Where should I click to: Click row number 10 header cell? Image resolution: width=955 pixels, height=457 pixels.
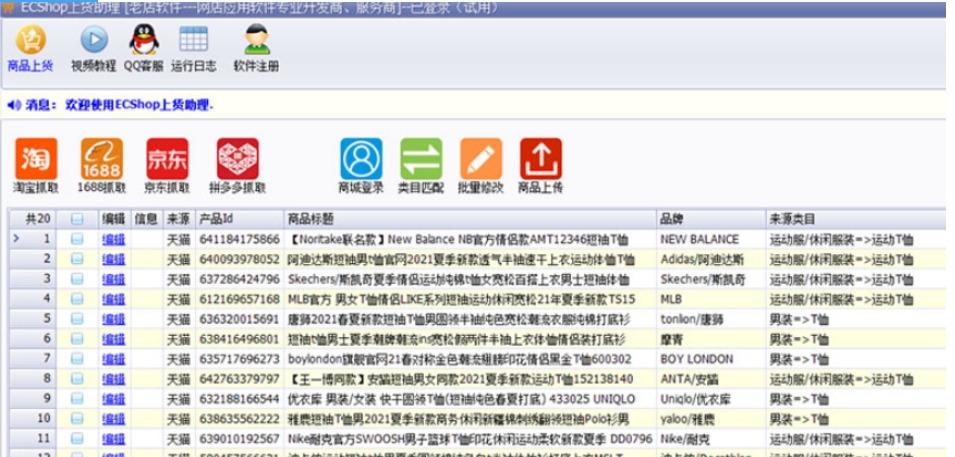(33, 419)
